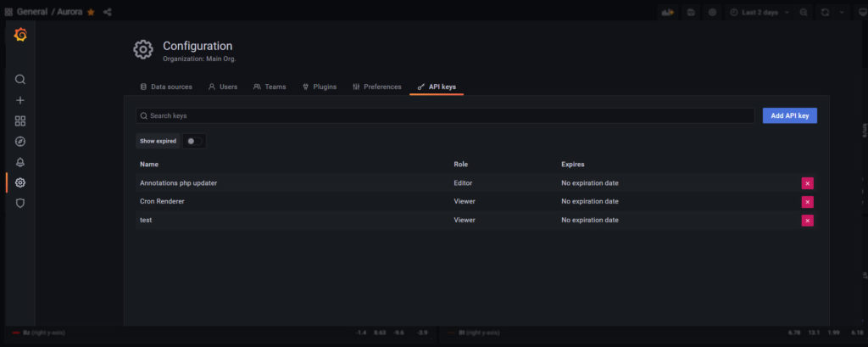
Task: Switch to the Teams tab
Action: tap(270, 87)
